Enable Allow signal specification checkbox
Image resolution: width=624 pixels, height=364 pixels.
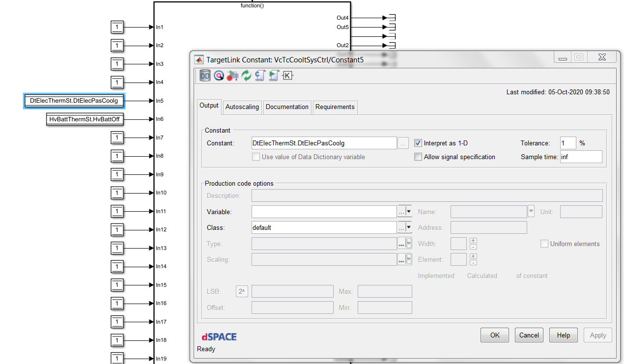point(418,157)
